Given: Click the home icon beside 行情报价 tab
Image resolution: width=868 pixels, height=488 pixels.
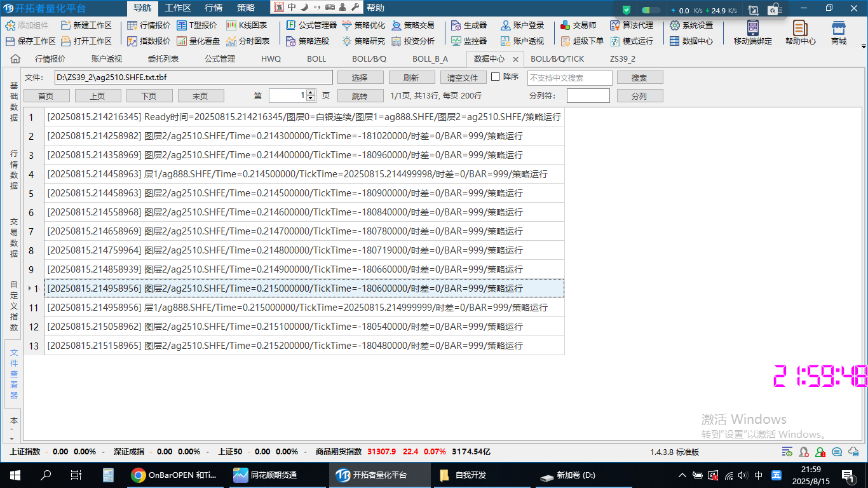Looking at the screenshot, I should (x=15, y=59).
